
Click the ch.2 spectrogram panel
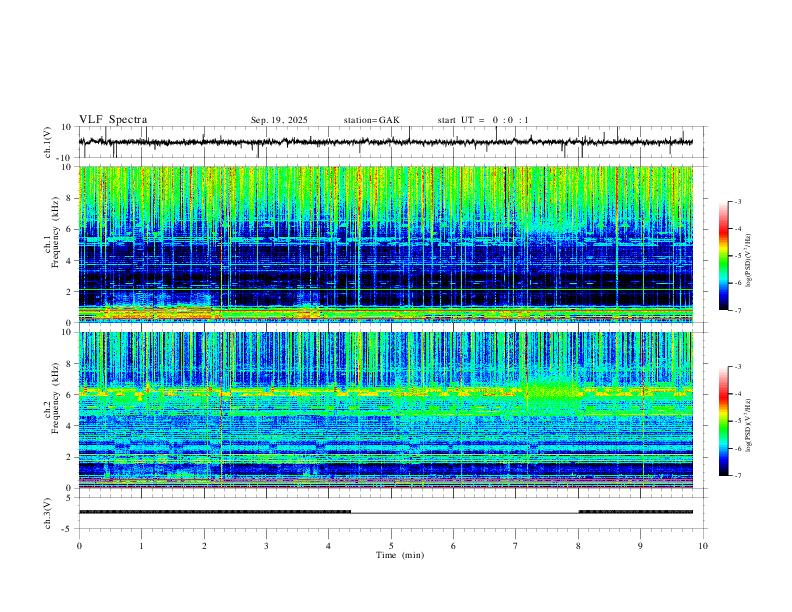click(385, 410)
